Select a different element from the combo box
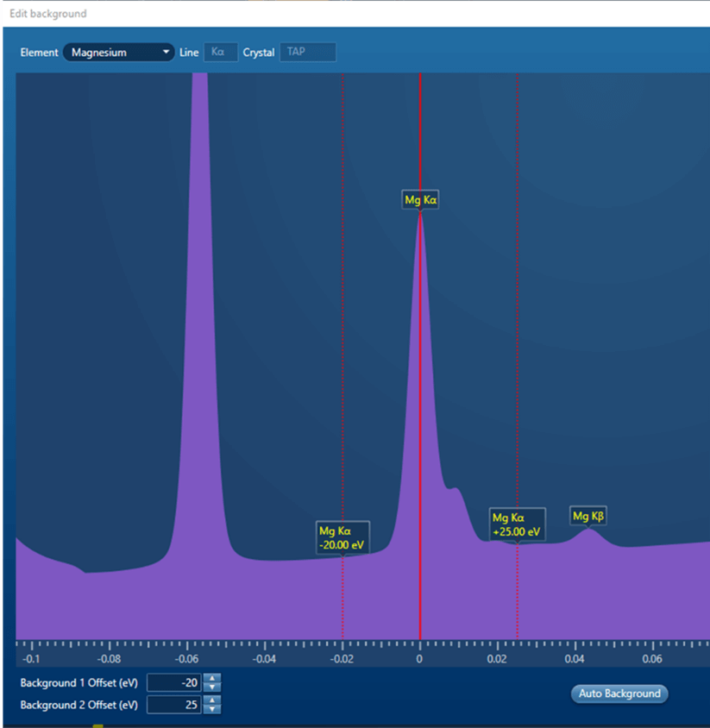The height and width of the screenshot is (728, 710). click(118, 52)
